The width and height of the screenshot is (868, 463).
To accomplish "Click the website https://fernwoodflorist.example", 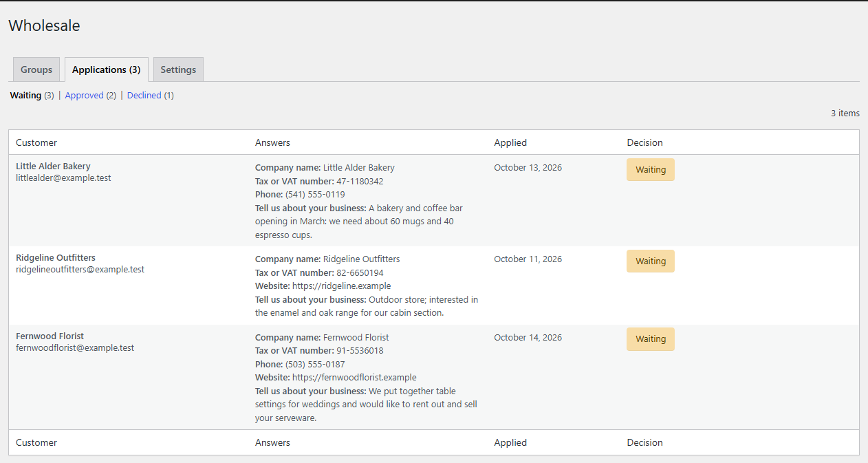I will pos(354,378).
